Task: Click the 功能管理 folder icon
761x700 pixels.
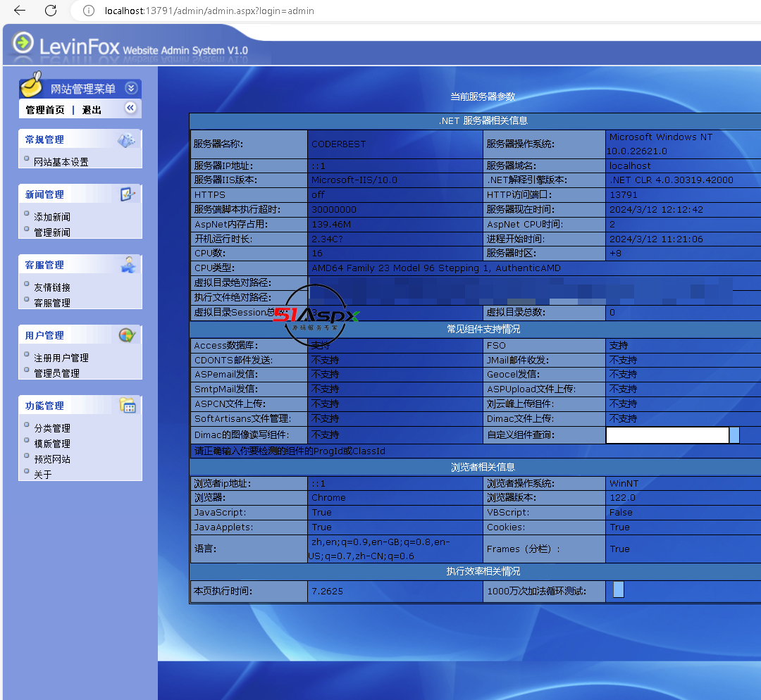Action: [x=128, y=406]
